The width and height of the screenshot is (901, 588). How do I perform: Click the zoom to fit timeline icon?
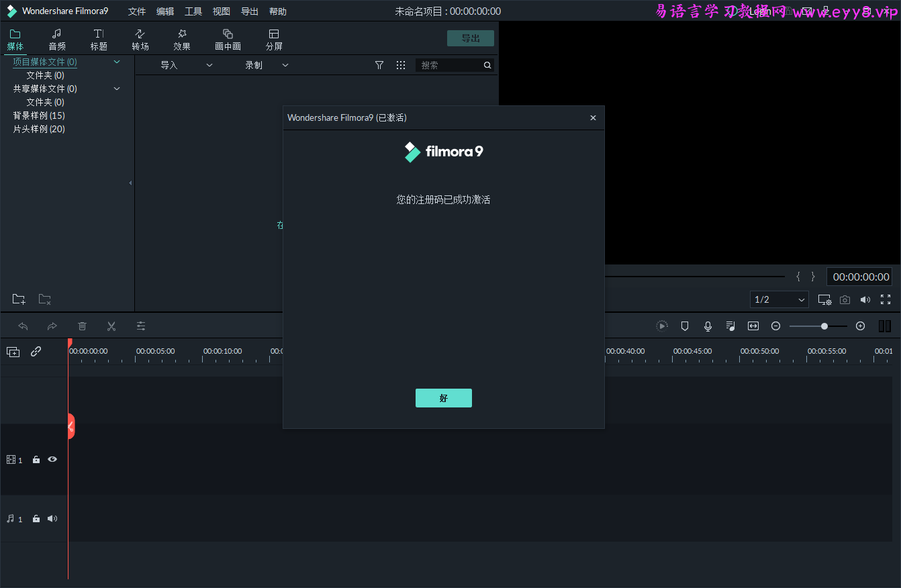tap(753, 326)
